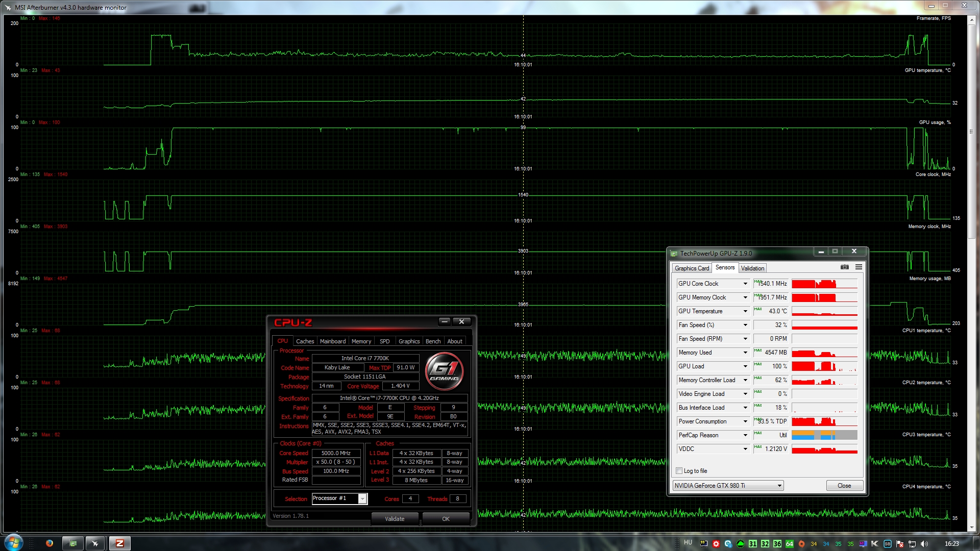Click the blue e tray icon
This screenshot has height=551, width=980.
pos(728,544)
